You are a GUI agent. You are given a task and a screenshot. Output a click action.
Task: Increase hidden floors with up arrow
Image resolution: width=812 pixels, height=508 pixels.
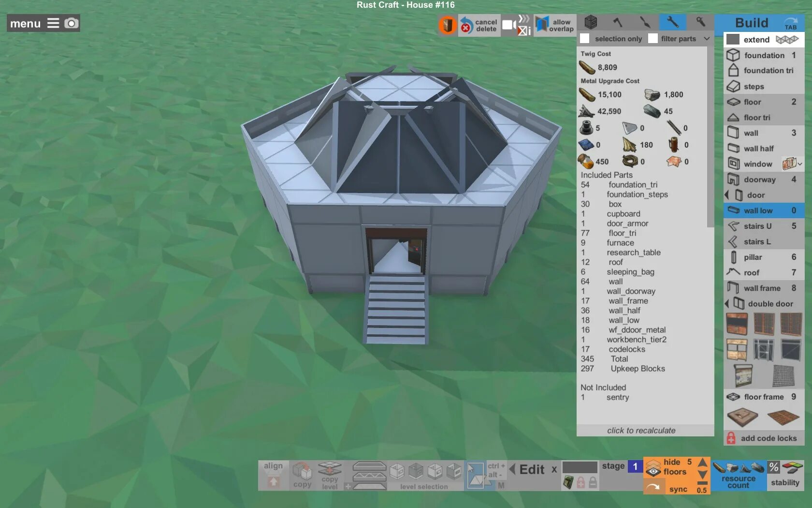point(703,463)
